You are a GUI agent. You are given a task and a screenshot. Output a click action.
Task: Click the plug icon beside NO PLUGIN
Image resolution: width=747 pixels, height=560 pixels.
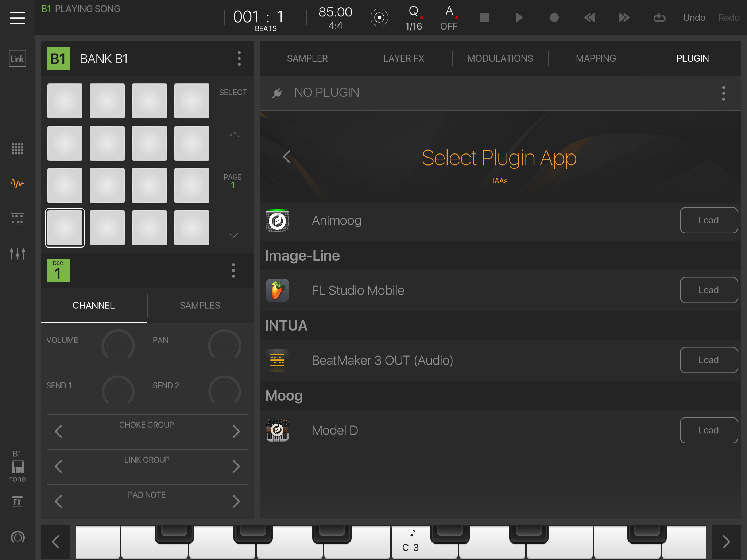pyautogui.click(x=277, y=93)
